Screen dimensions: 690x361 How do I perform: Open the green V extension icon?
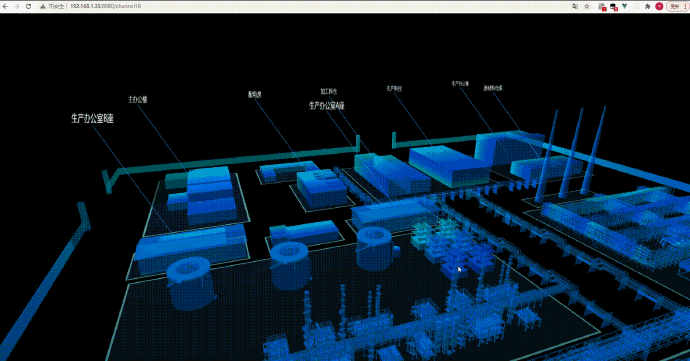coord(624,7)
